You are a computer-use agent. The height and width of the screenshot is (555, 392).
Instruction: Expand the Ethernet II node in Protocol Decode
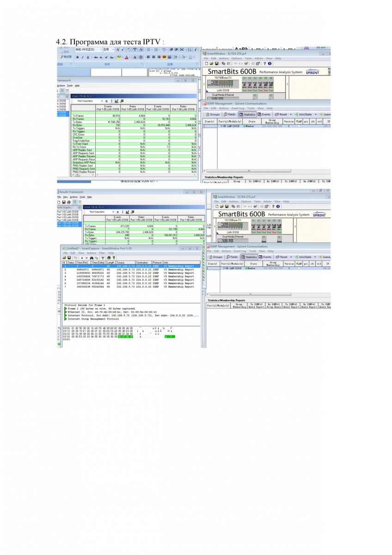tap(65, 312)
